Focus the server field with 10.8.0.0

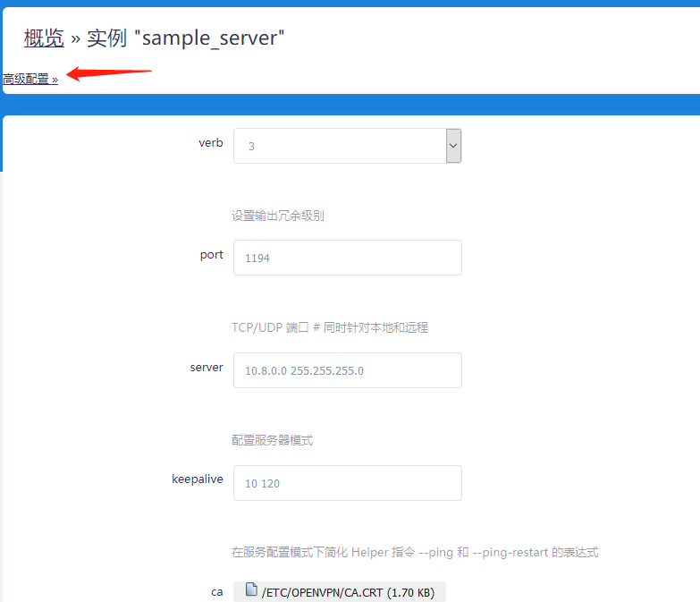pos(347,370)
